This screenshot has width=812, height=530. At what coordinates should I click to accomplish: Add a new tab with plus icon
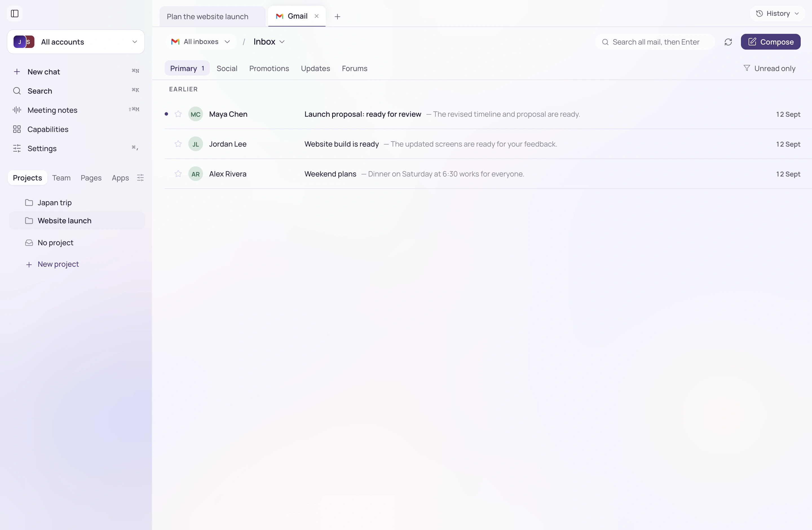[x=337, y=16]
